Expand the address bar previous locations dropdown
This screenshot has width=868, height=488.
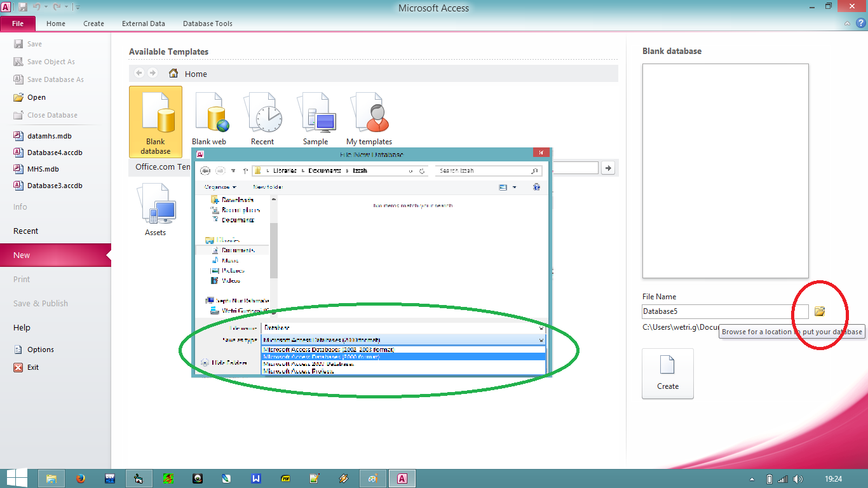pyautogui.click(x=411, y=171)
